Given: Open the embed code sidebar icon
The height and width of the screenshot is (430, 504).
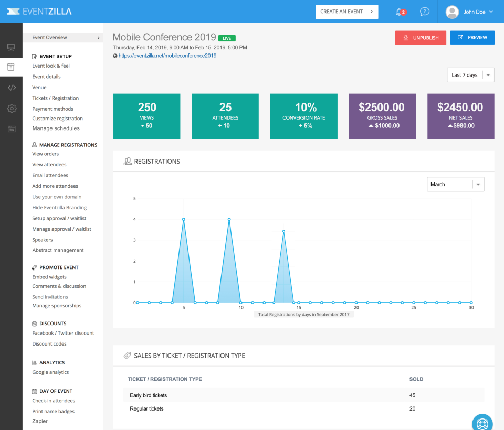Looking at the screenshot, I should tap(12, 88).
